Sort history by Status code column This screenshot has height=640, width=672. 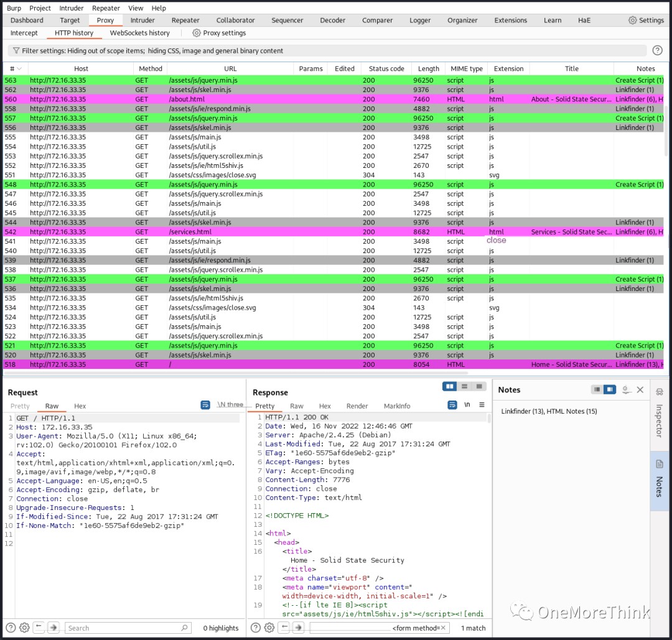point(386,68)
